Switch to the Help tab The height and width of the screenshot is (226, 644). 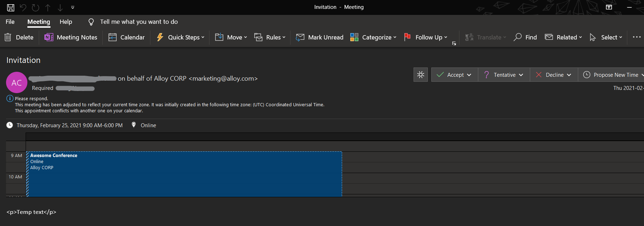pyautogui.click(x=66, y=22)
